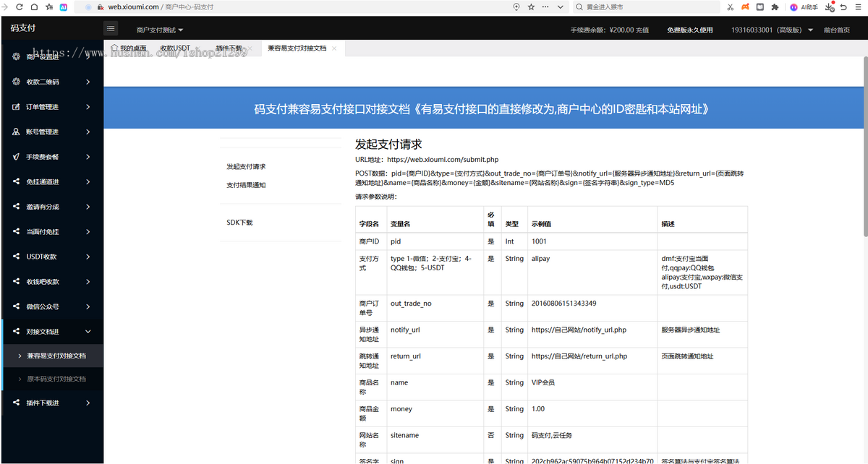
Task: Expand the 订单管理进 menu chevron
Action: click(x=88, y=107)
